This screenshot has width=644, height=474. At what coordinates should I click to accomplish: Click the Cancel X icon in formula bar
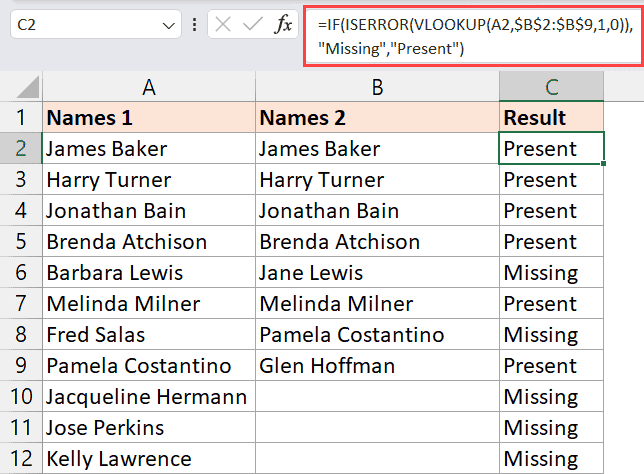[x=222, y=25]
